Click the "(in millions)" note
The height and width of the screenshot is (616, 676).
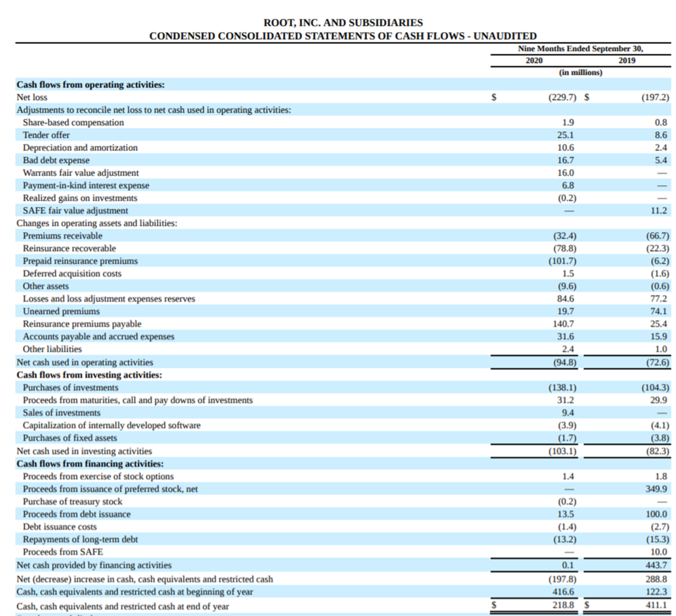pyautogui.click(x=580, y=73)
